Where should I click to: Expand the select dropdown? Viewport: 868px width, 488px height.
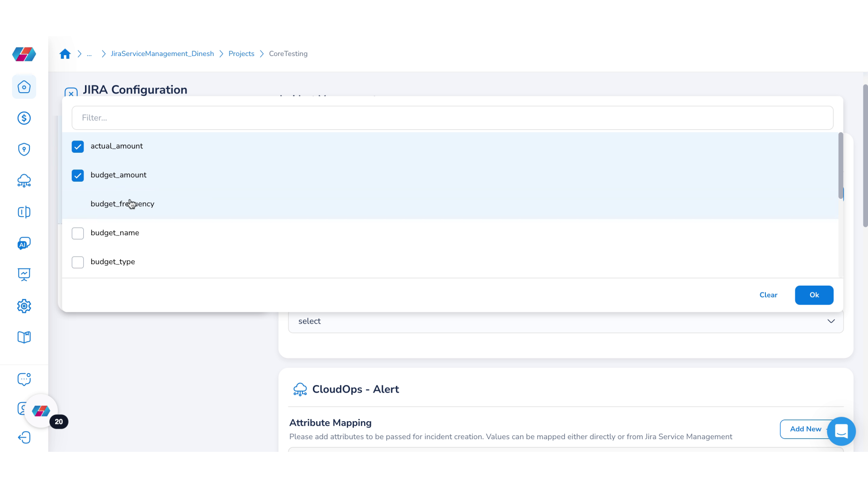pyautogui.click(x=566, y=321)
